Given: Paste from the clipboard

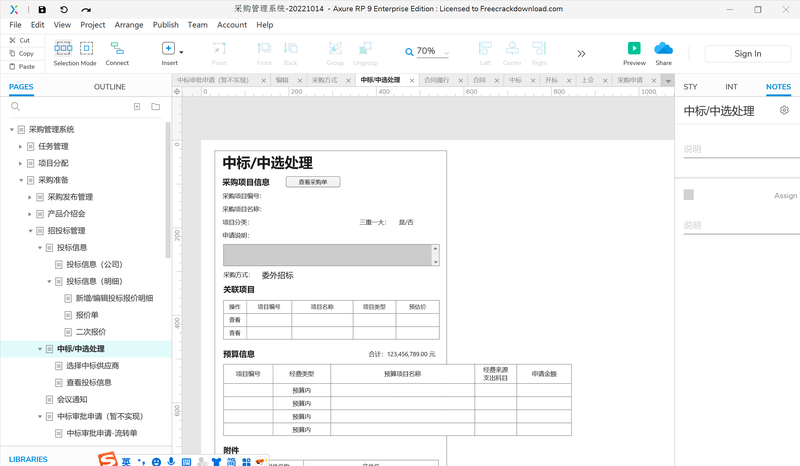Looking at the screenshot, I should point(22,67).
